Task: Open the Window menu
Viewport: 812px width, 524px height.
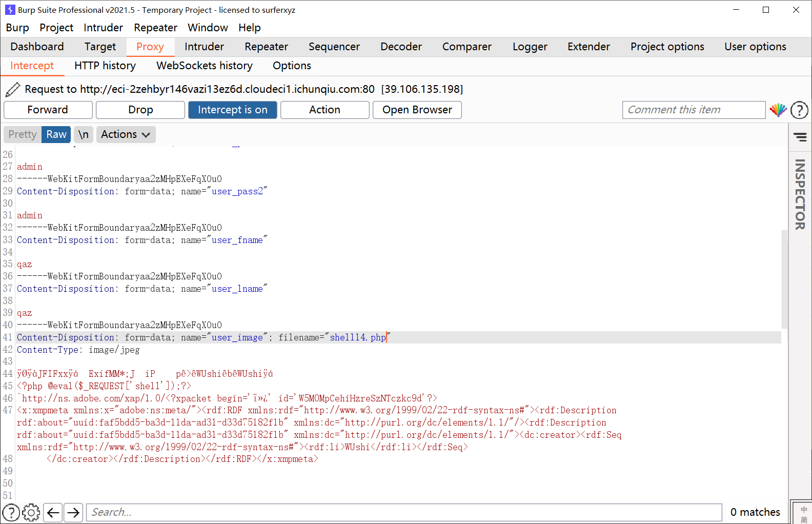Action: 208,28
